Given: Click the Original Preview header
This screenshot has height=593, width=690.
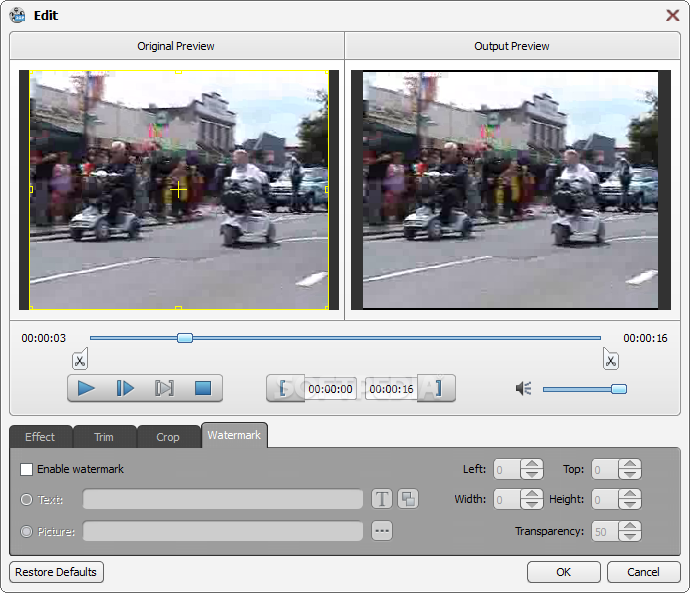Looking at the screenshot, I should click(176, 46).
